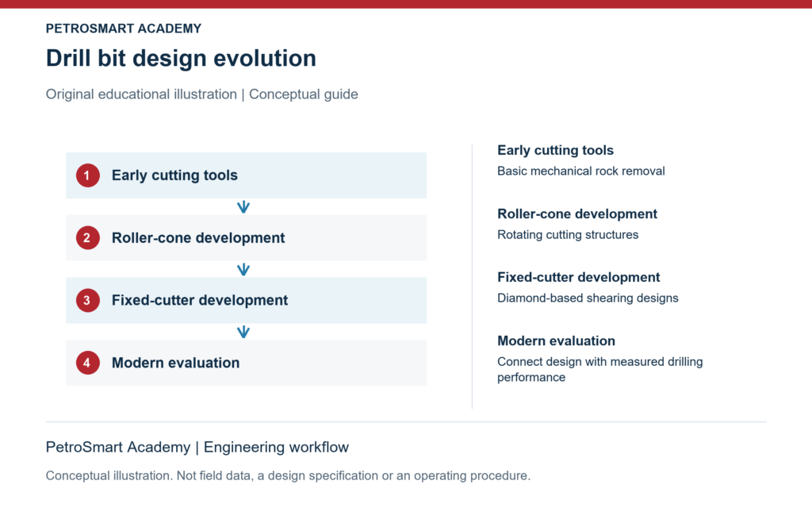
Task: Click the Rotating cutting structures description
Action: [x=568, y=235]
